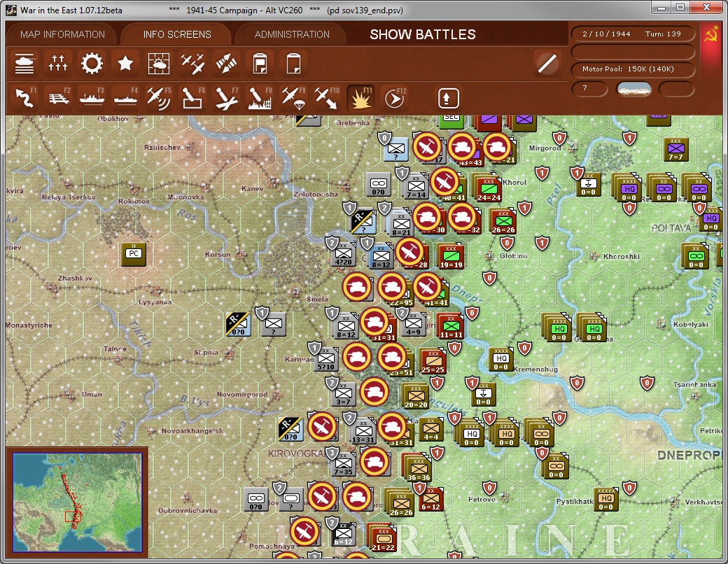The image size is (728, 564).
Task: Toggle Rail mode F2
Action: click(x=58, y=98)
